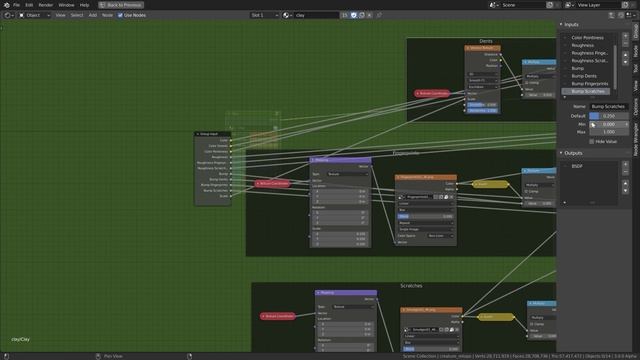The width and height of the screenshot is (640, 360).
Task: Select the Invert node in Fingerprints frame
Action: (490, 184)
